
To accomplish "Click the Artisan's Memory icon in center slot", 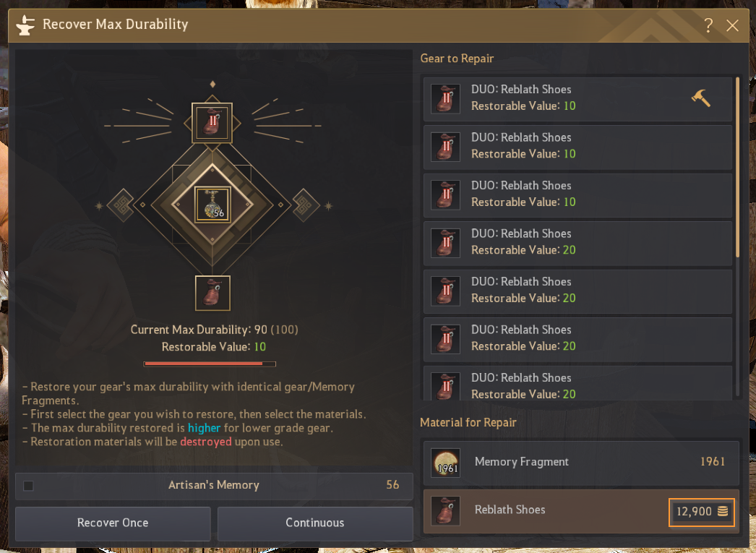I will pyautogui.click(x=212, y=205).
